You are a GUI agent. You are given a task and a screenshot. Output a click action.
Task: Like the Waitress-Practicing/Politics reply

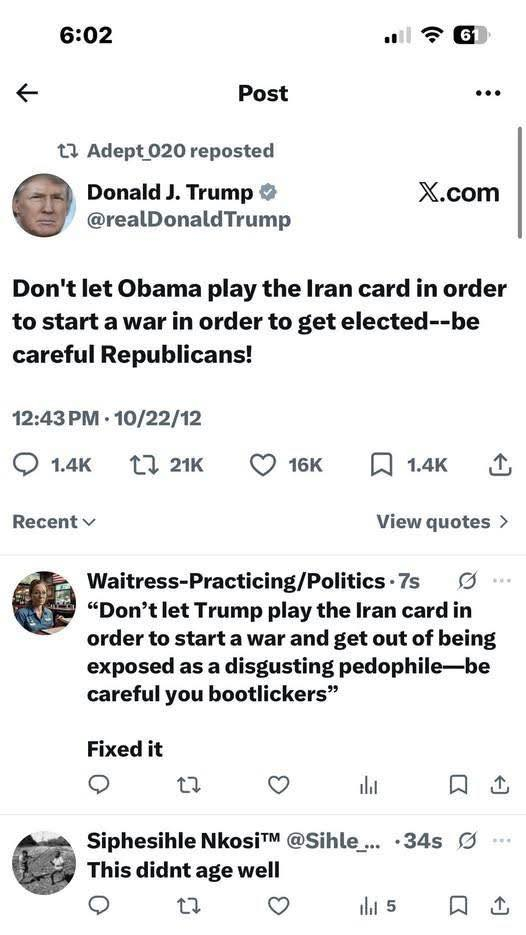tap(278, 785)
